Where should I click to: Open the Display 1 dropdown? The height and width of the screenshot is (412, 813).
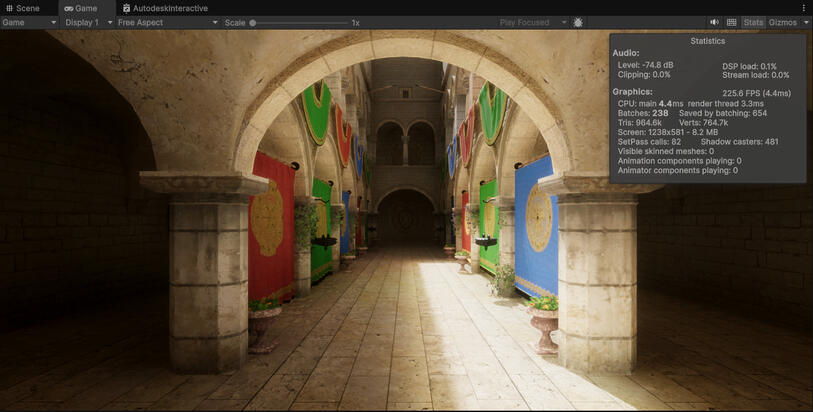pyautogui.click(x=88, y=22)
